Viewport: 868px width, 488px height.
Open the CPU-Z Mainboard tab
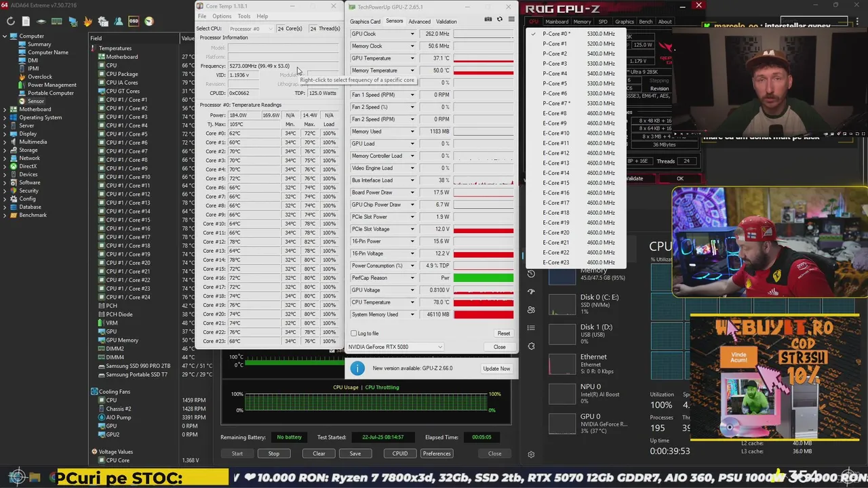click(557, 22)
